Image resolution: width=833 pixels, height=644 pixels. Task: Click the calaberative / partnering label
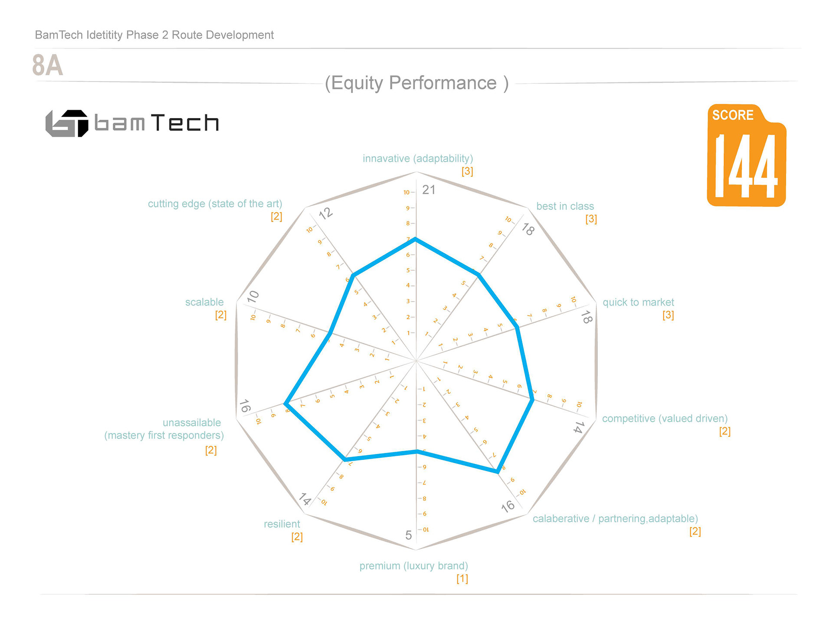(x=615, y=519)
